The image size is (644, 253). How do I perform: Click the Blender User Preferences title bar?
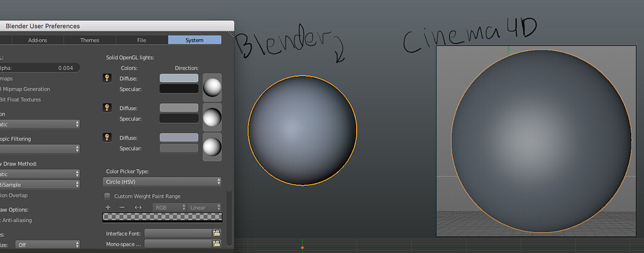[x=117, y=26]
